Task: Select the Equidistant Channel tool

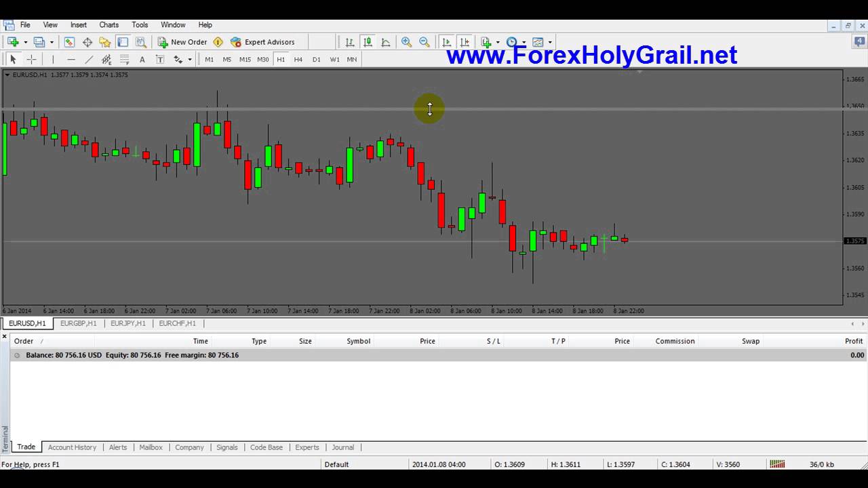Action: 106,60
